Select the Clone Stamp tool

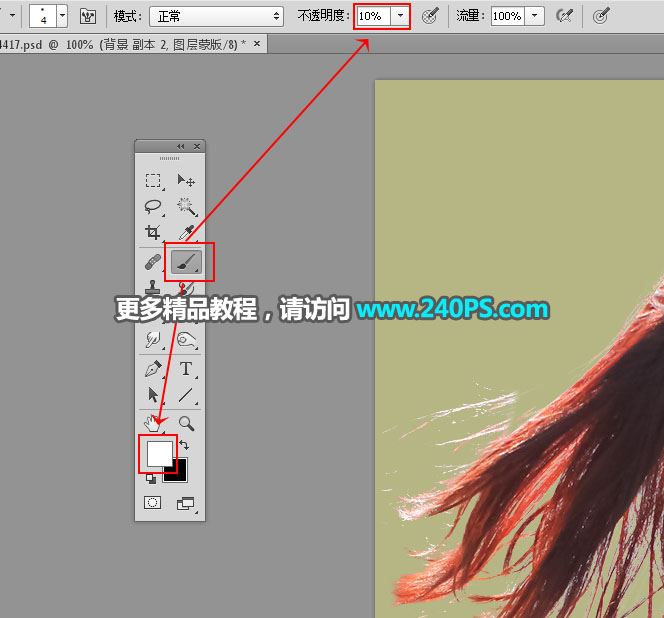coord(153,287)
